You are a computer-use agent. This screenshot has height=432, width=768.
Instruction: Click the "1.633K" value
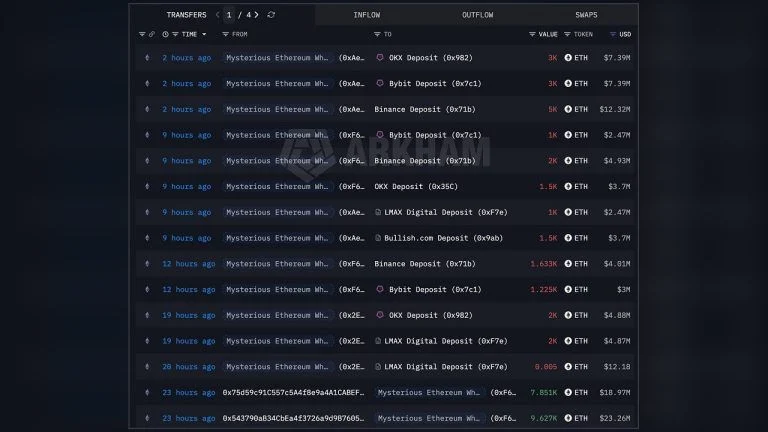(x=544, y=264)
